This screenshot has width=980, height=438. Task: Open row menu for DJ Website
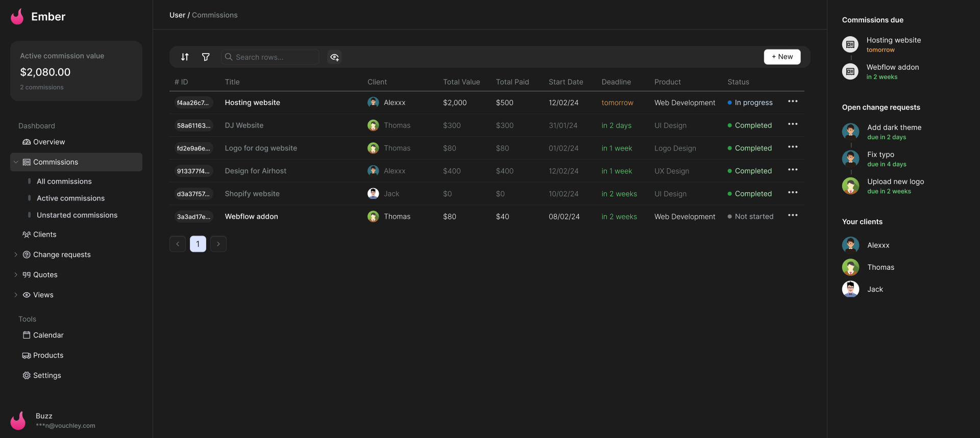792,124
